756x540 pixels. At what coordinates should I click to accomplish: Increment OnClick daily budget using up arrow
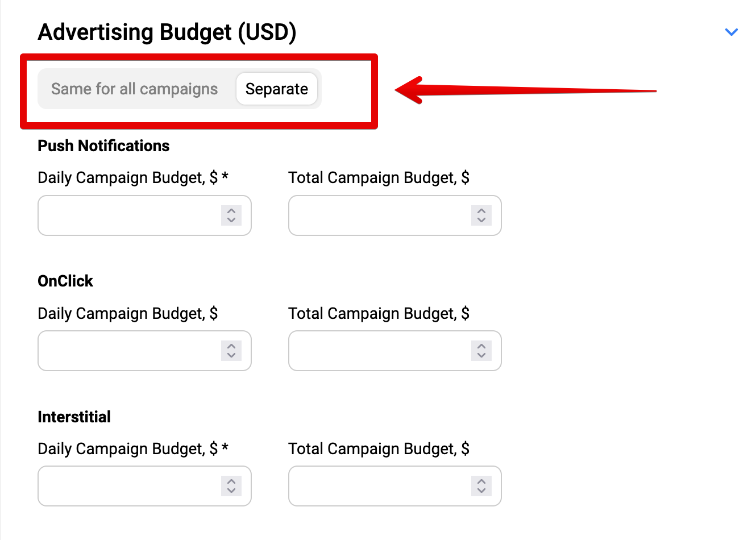click(x=231, y=346)
